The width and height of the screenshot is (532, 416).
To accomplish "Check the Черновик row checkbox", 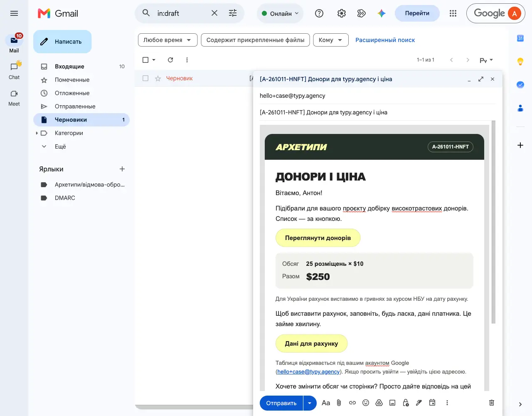I will click(145, 78).
